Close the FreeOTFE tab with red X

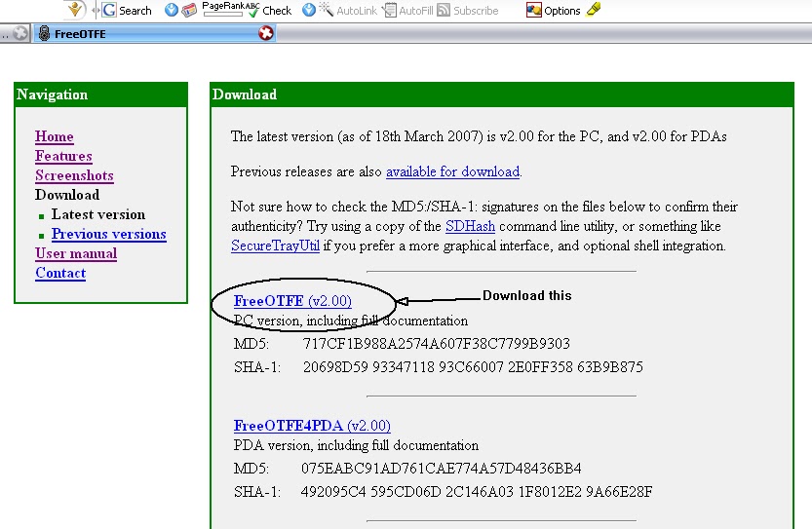point(265,34)
